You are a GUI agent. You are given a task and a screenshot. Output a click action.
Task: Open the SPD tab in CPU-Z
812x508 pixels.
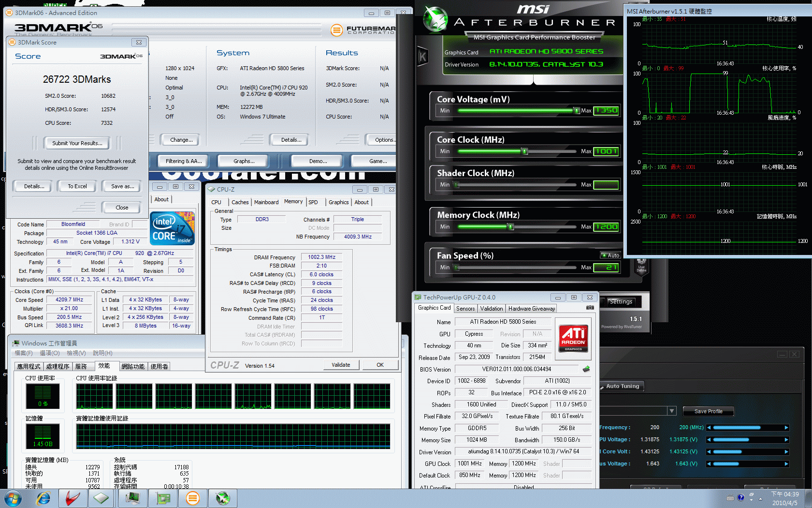[x=313, y=202]
